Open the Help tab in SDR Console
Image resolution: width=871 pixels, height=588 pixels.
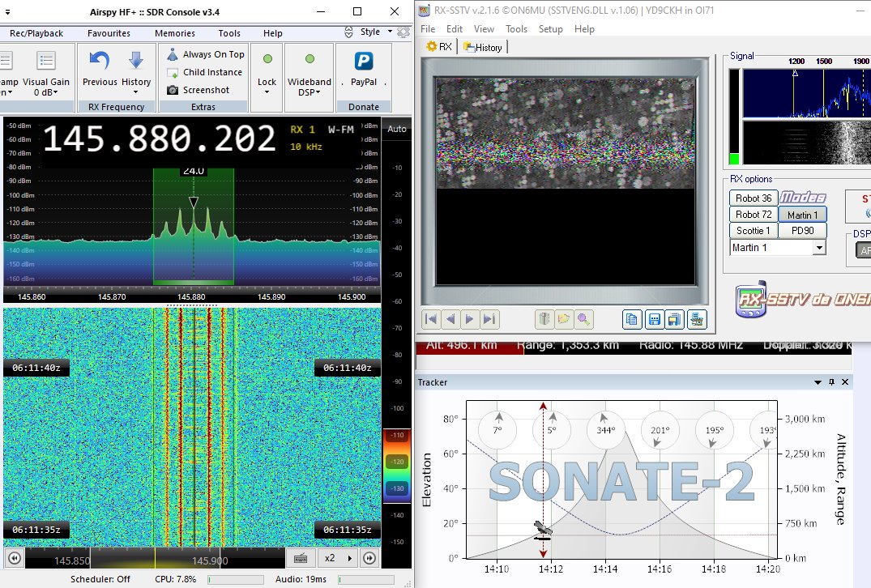[x=273, y=33]
